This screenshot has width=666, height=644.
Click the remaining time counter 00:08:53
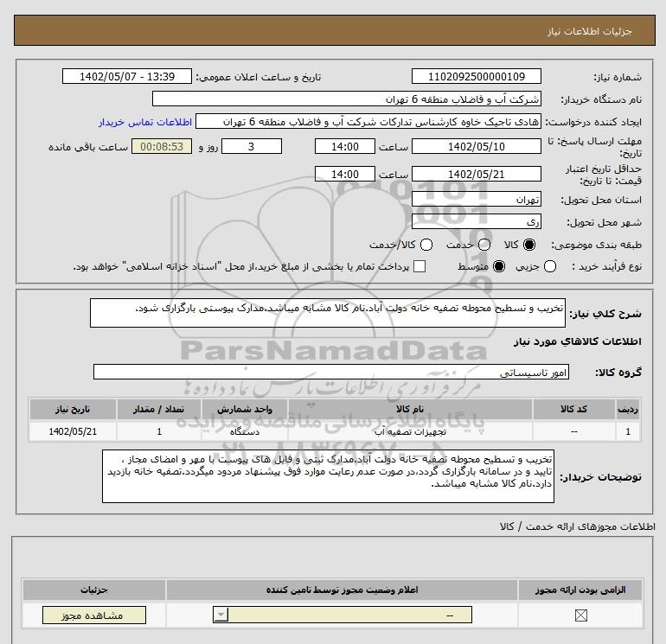162,146
